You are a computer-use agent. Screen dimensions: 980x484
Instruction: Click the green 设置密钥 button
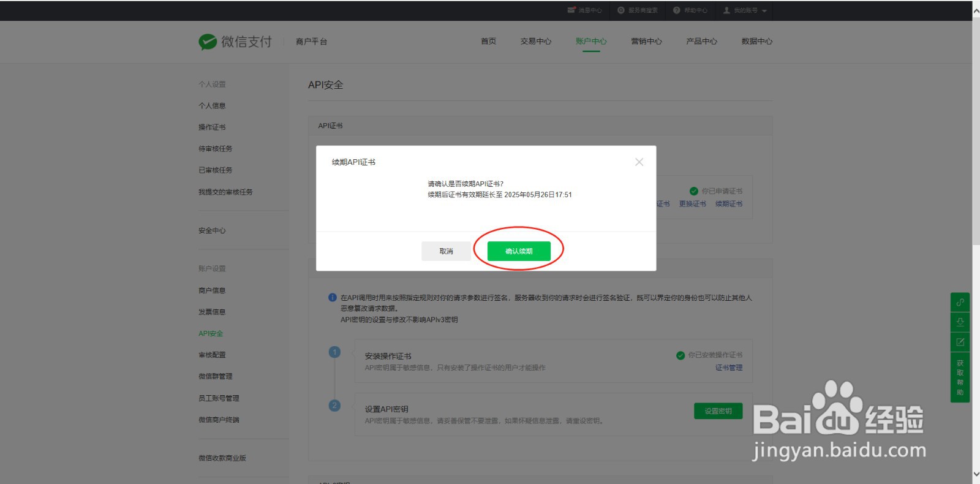[x=718, y=411]
